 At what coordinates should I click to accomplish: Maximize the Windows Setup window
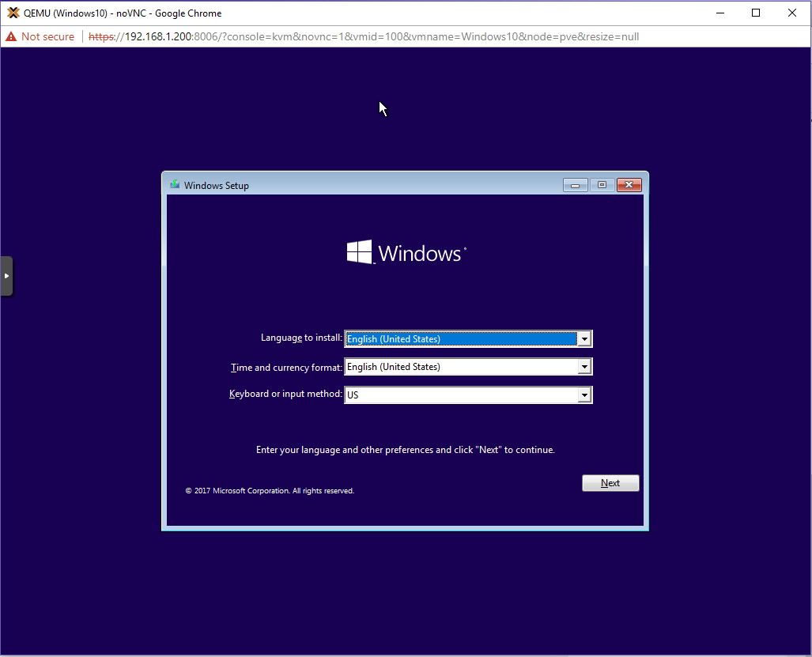[x=600, y=184]
